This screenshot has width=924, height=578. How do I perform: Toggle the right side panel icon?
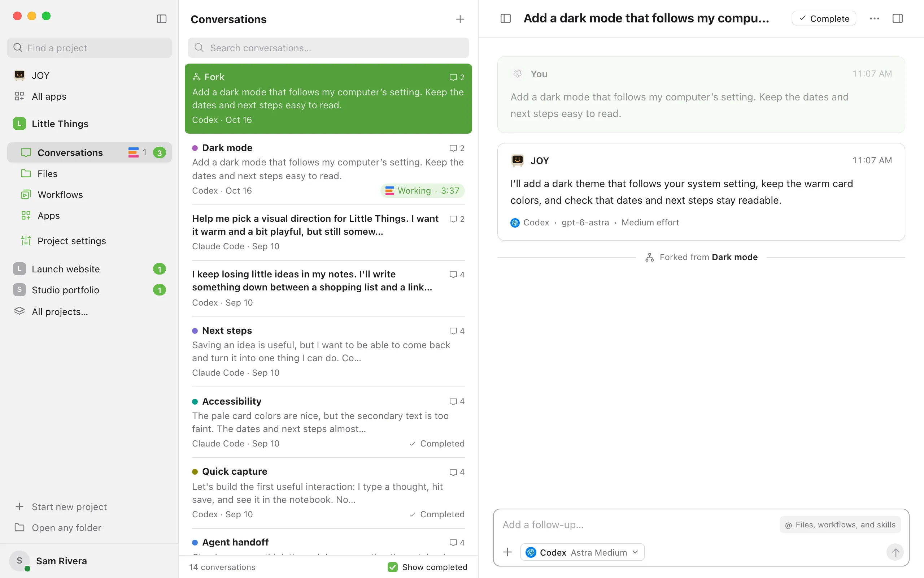pyautogui.click(x=898, y=18)
